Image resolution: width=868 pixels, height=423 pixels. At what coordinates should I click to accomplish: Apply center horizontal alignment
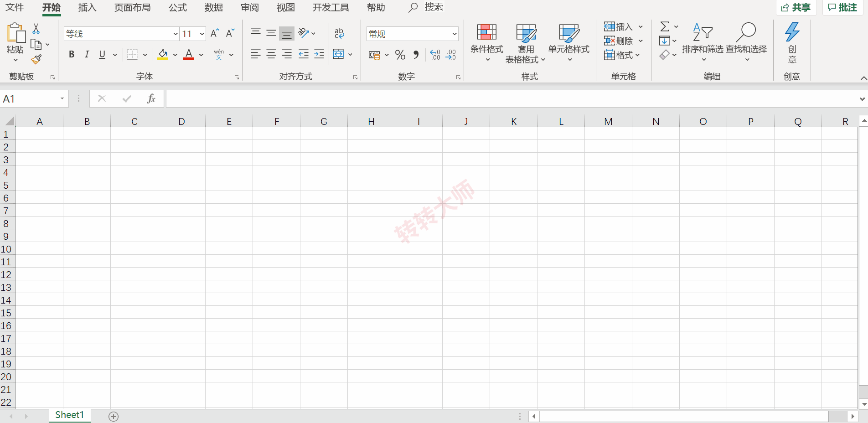[x=271, y=54]
